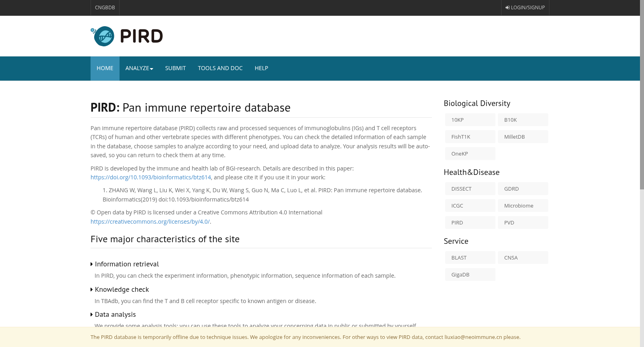Viewport: 644px width, 347px height.
Task: Click the 'Biological Diversity' sidebar heading
Action: [x=477, y=104]
